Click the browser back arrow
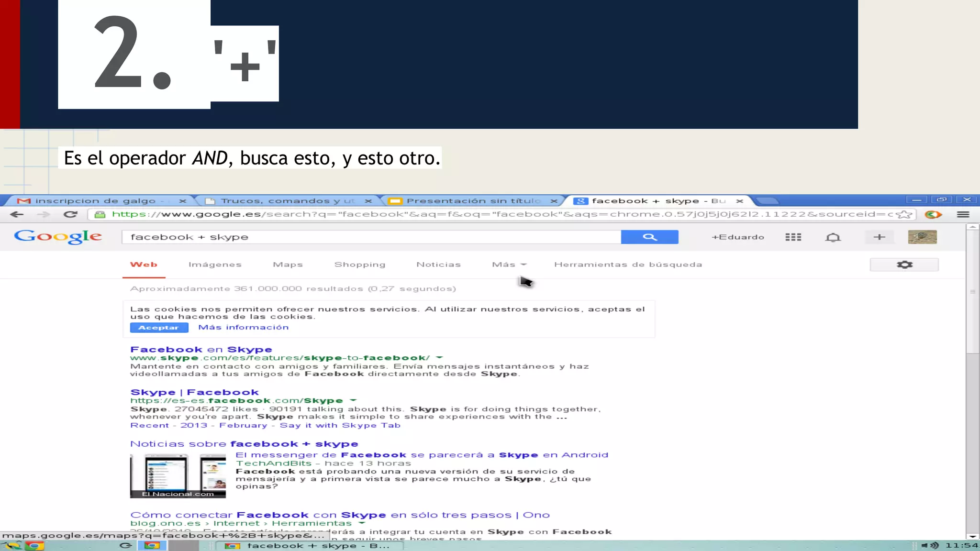 17,214
